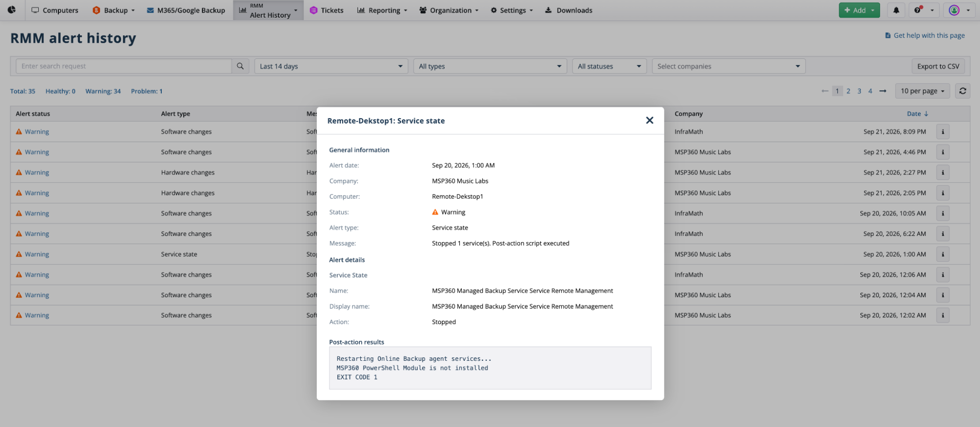The image size is (980, 427).
Task: Open the Computers page
Action: [55, 10]
